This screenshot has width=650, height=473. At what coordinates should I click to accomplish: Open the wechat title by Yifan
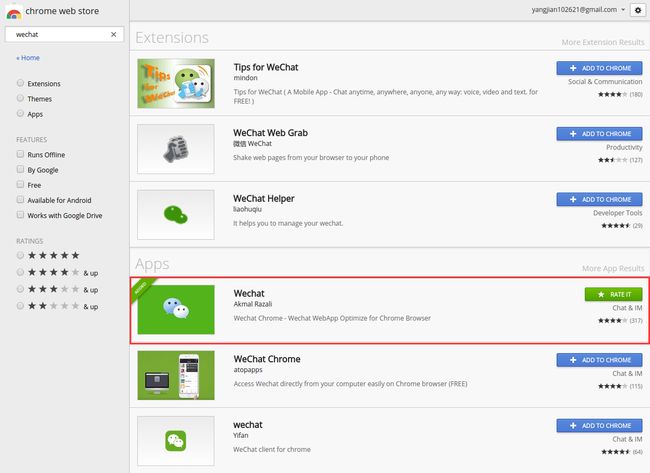(247, 425)
